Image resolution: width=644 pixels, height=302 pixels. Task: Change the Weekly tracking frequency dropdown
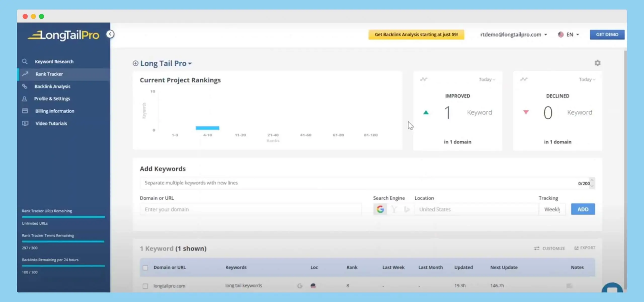pyautogui.click(x=552, y=209)
